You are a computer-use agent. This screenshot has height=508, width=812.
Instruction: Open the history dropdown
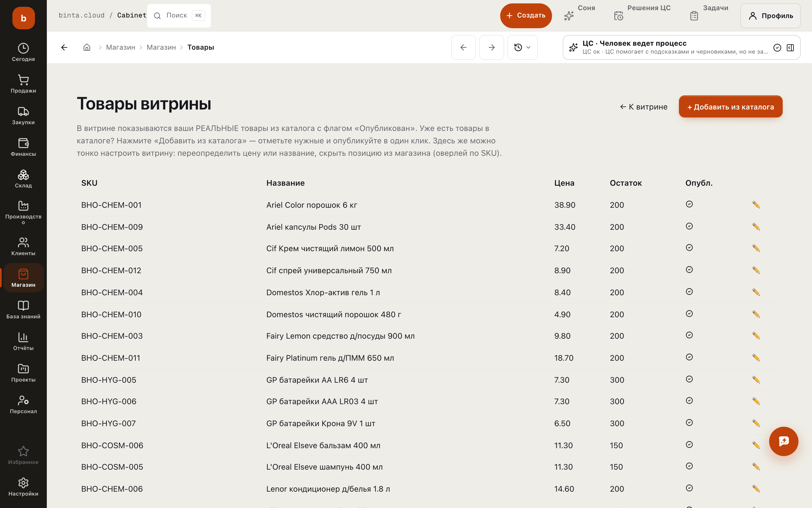click(x=522, y=47)
